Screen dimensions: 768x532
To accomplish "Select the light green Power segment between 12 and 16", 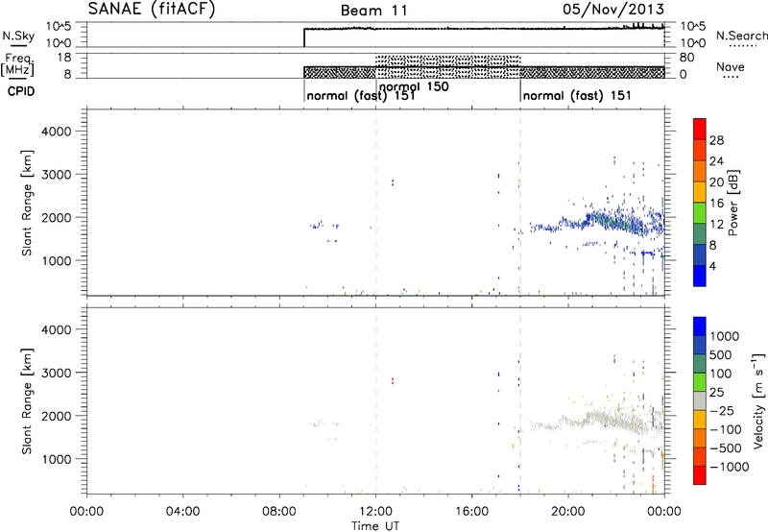I will coord(700,213).
